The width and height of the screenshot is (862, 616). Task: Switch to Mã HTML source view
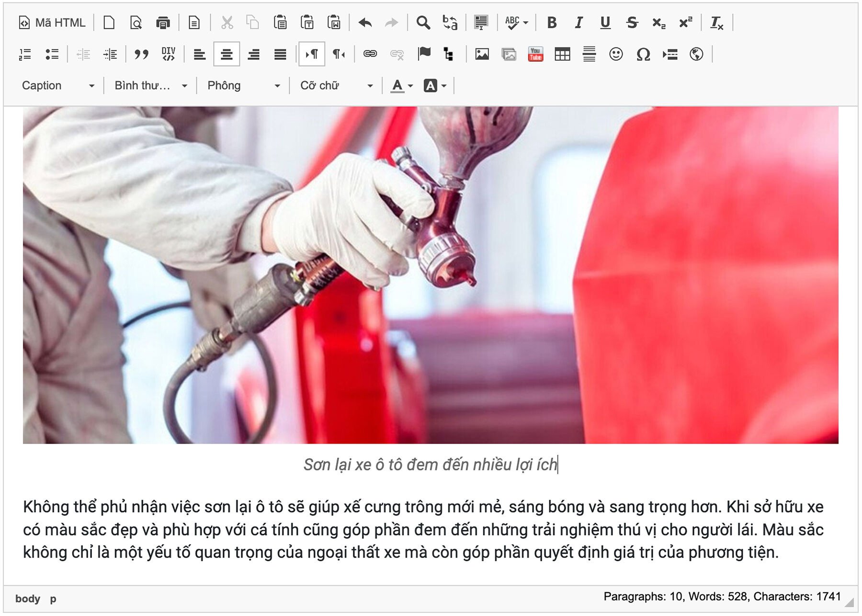click(x=52, y=23)
